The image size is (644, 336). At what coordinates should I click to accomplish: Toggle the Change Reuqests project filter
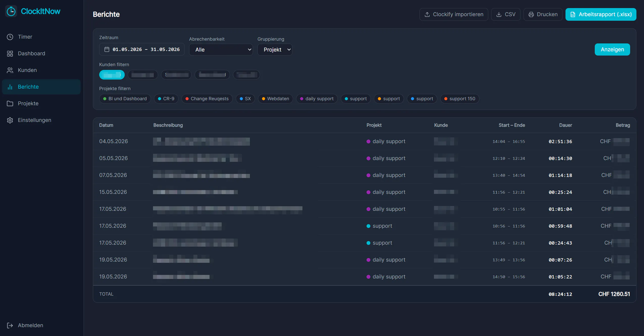[207, 99]
